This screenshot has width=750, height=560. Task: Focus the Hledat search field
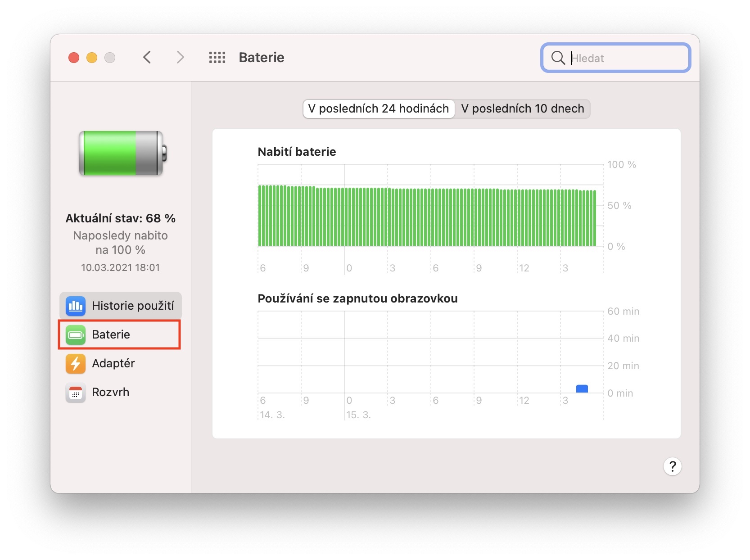615,58
